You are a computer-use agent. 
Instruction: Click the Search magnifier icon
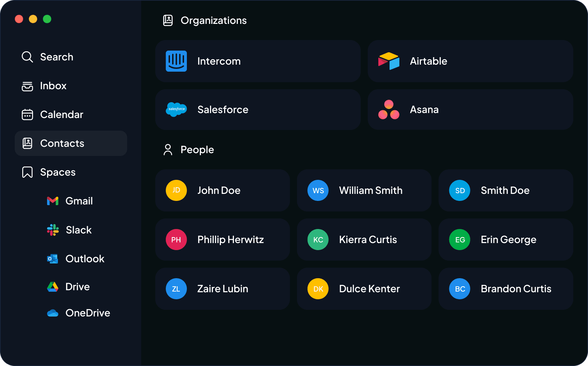pos(27,57)
